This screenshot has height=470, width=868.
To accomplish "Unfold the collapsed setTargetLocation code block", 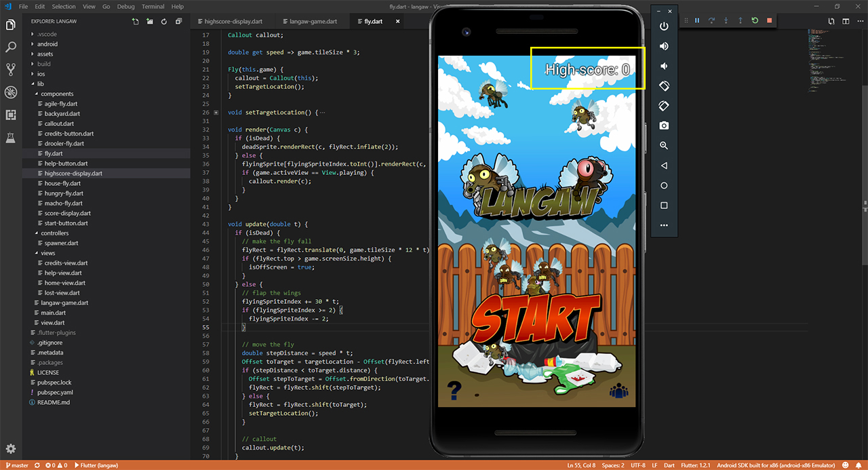I will click(216, 113).
